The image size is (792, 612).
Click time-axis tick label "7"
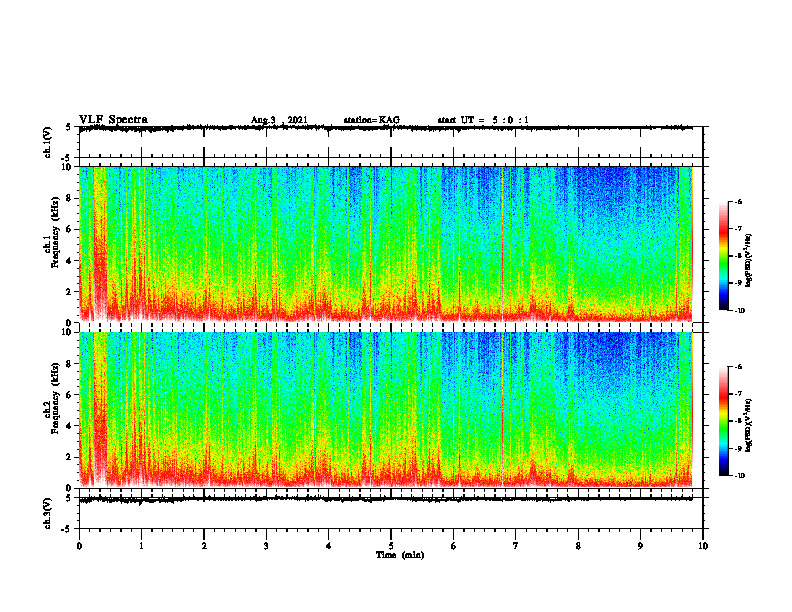516,545
